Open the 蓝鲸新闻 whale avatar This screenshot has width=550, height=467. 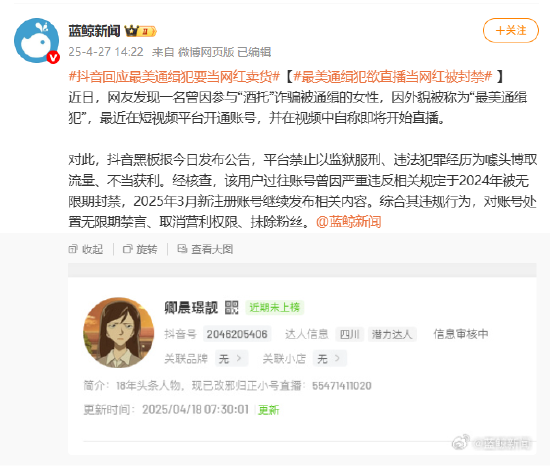36,41
